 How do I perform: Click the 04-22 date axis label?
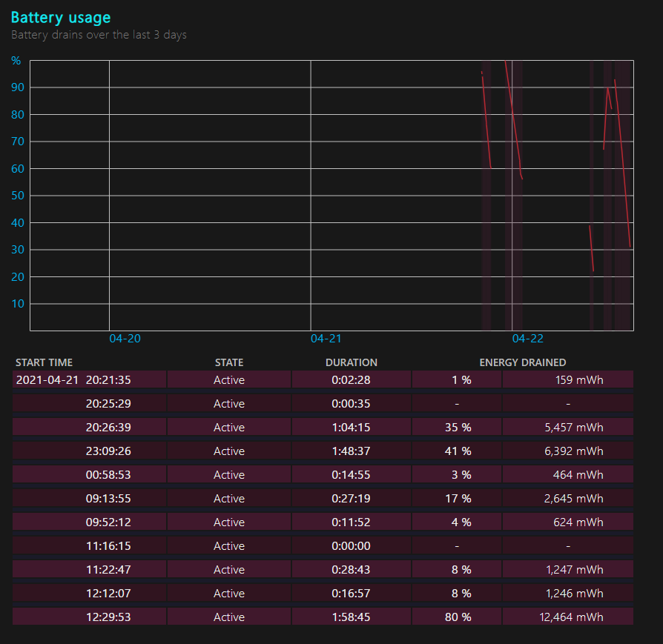point(527,339)
